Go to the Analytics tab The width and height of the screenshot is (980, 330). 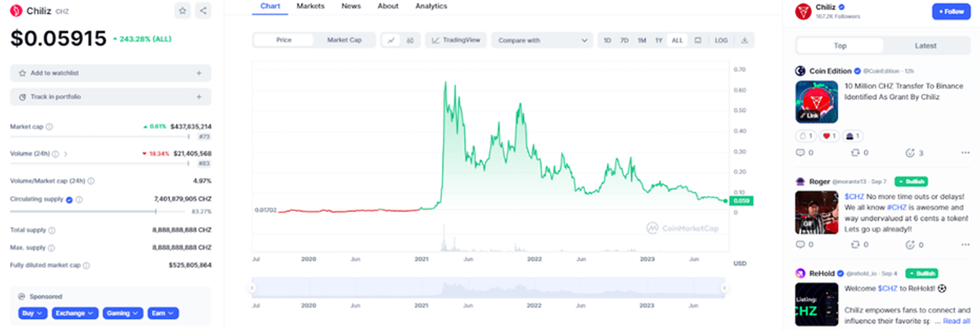coord(431,6)
